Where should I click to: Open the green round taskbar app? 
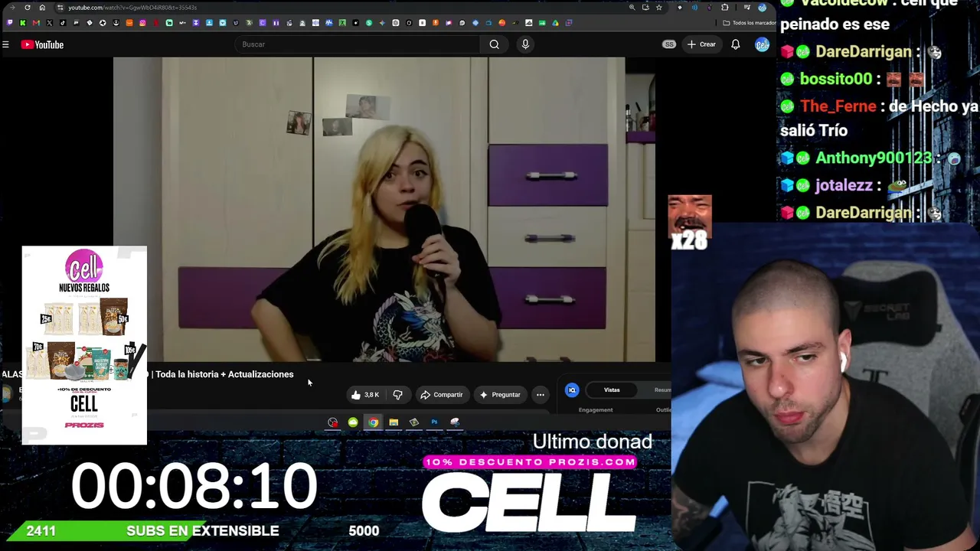pos(353,422)
